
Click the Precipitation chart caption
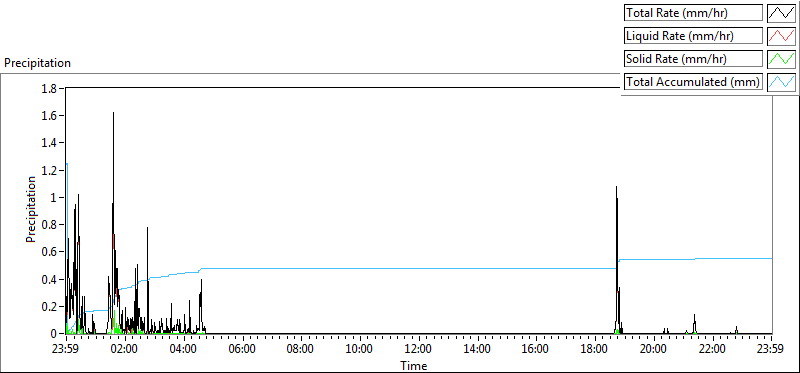pos(38,63)
